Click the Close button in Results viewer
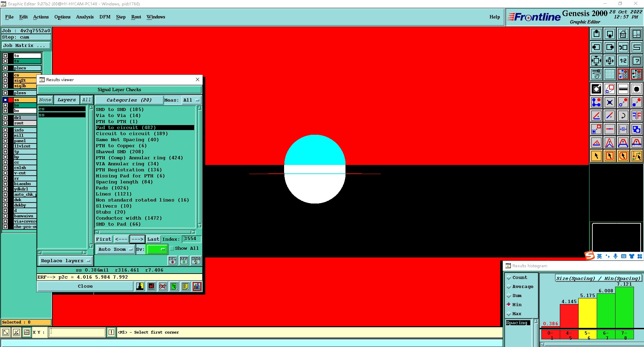Screen dimensions: 644x347 point(85,286)
